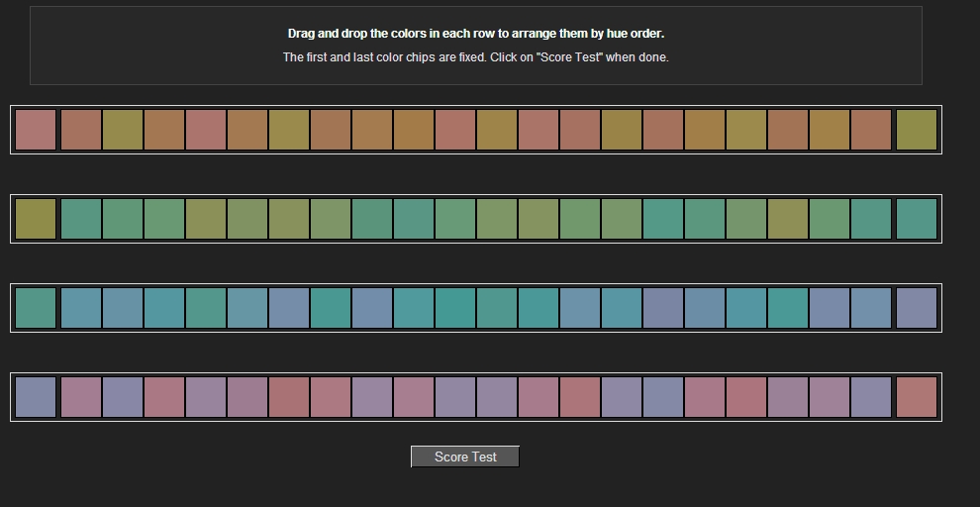Viewport: 980px width, 507px height.
Task: Pick the second chip in the fourth row
Action: [x=81, y=397]
